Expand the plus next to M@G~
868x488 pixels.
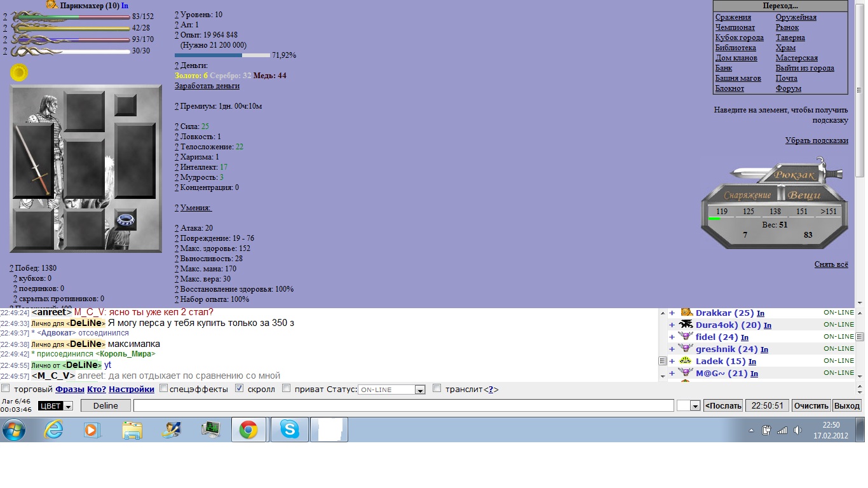pyautogui.click(x=672, y=373)
